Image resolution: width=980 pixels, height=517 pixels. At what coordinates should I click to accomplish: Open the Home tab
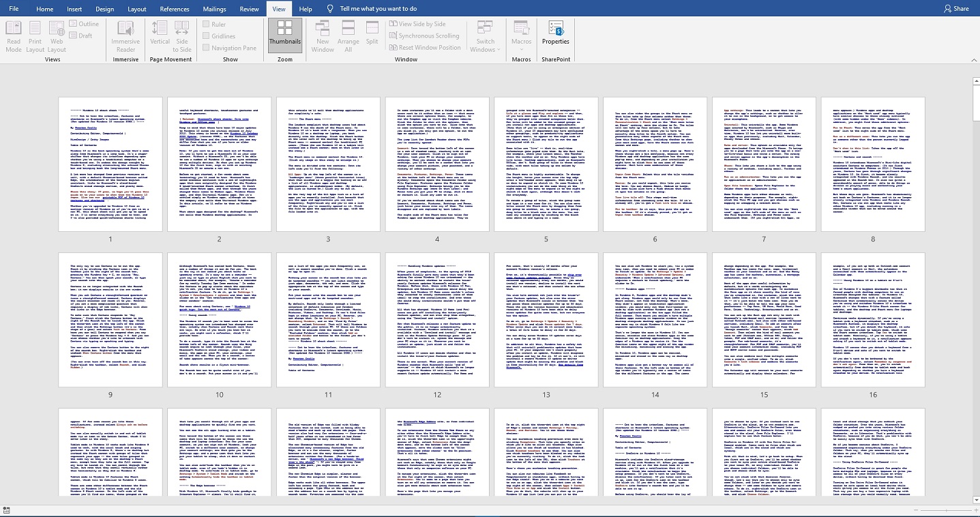(x=44, y=9)
